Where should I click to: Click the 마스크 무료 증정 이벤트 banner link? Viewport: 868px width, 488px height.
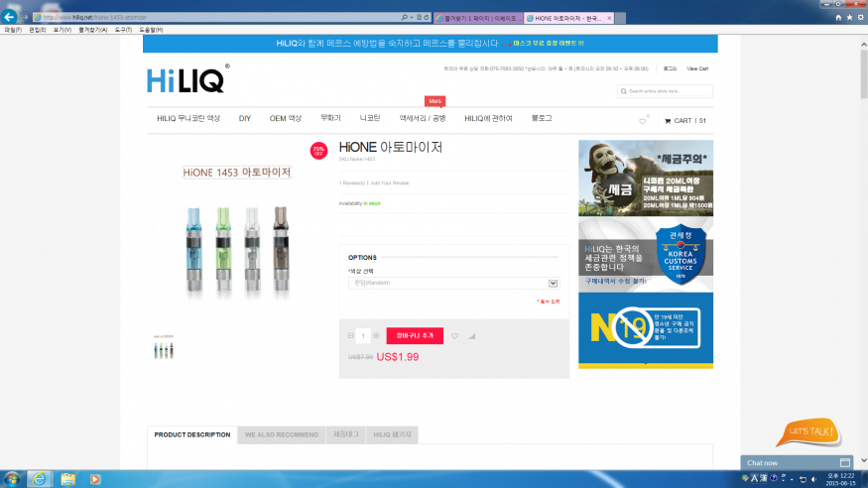pos(548,44)
